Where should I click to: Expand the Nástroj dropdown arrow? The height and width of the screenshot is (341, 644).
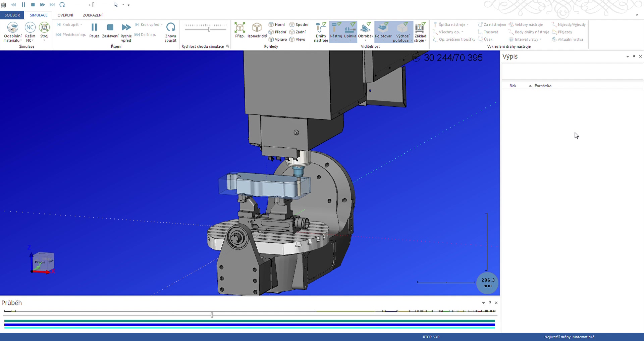pos(336,41)
